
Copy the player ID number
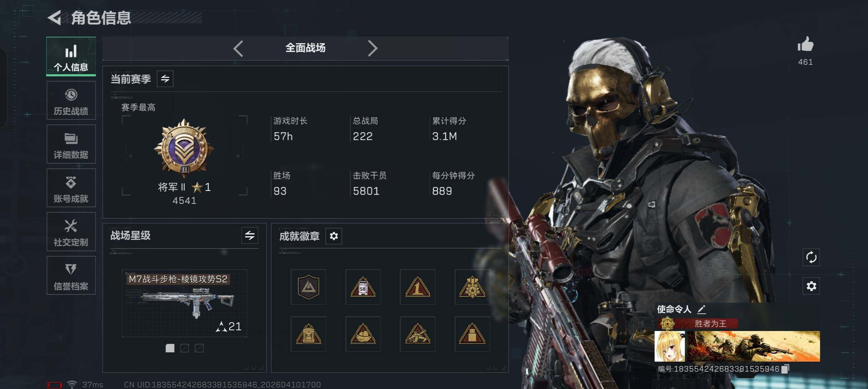[x=786, y=368]
